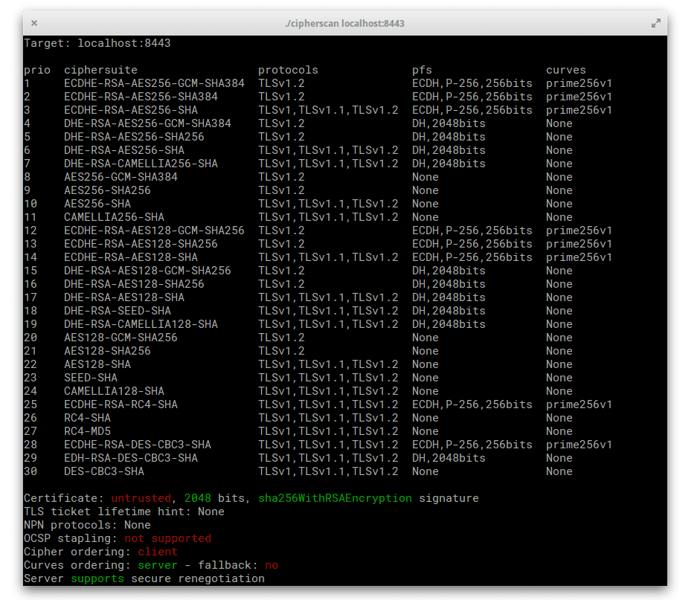
Task: Click ECDHE-RSA-AES256-SHA in row 3
Action: [x=131, y=110]
